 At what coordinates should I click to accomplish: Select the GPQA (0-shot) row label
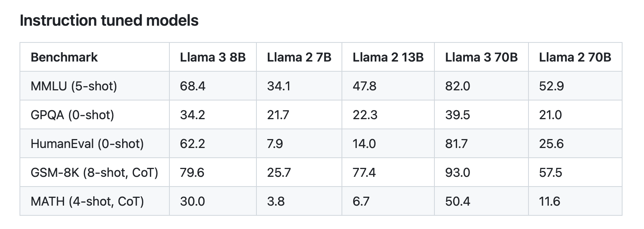tap(72, 115)
